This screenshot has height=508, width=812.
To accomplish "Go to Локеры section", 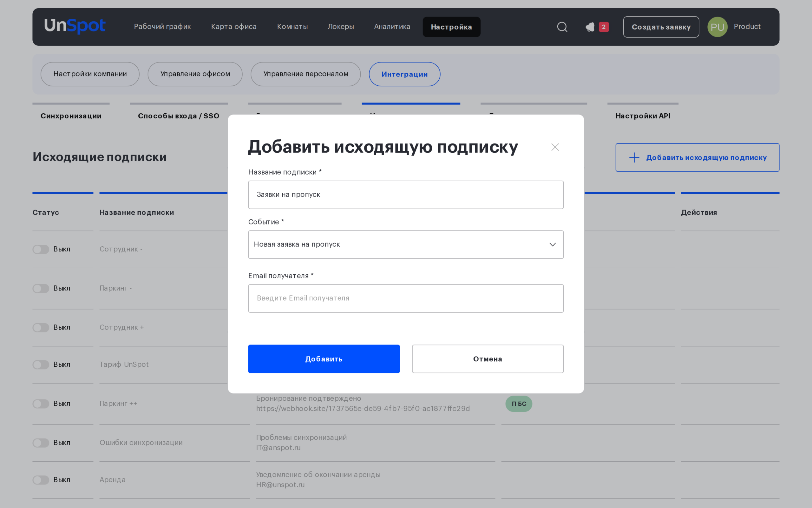I will (x=341, y=27).
